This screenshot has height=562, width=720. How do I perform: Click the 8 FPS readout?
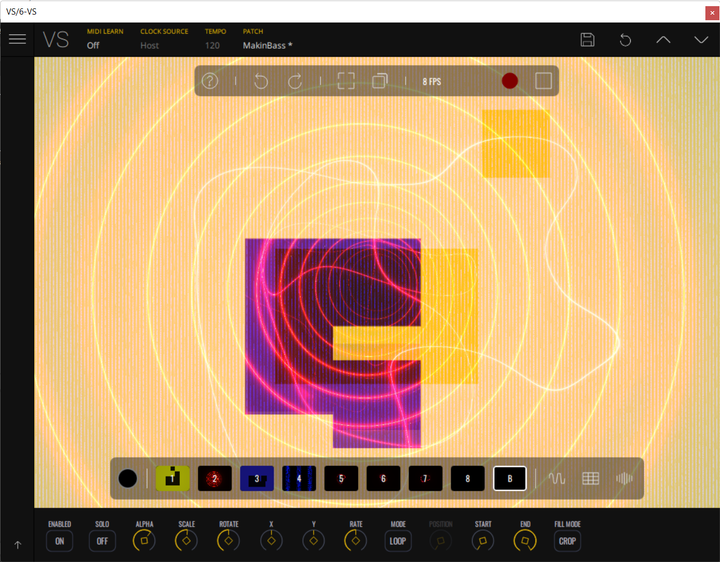(432, 82)
